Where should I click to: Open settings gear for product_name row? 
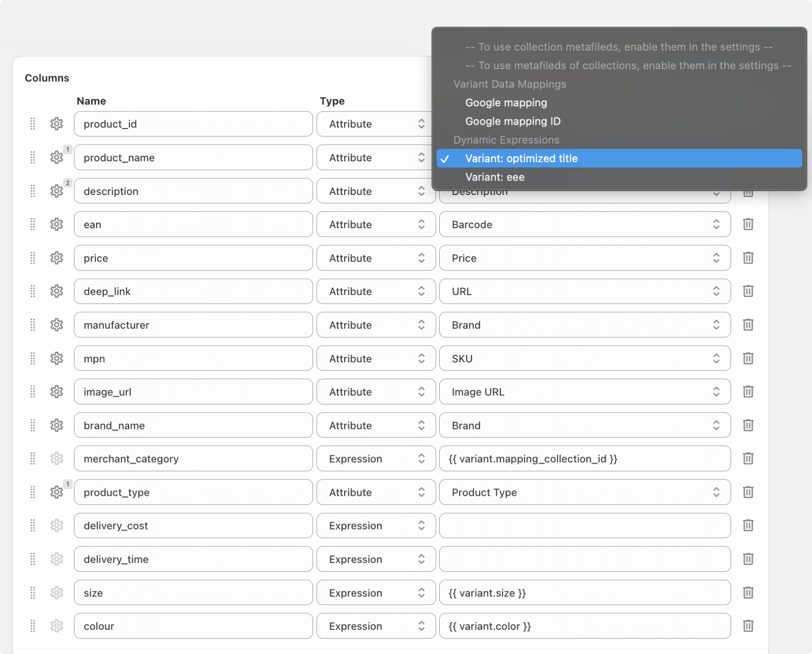point(57,157)
